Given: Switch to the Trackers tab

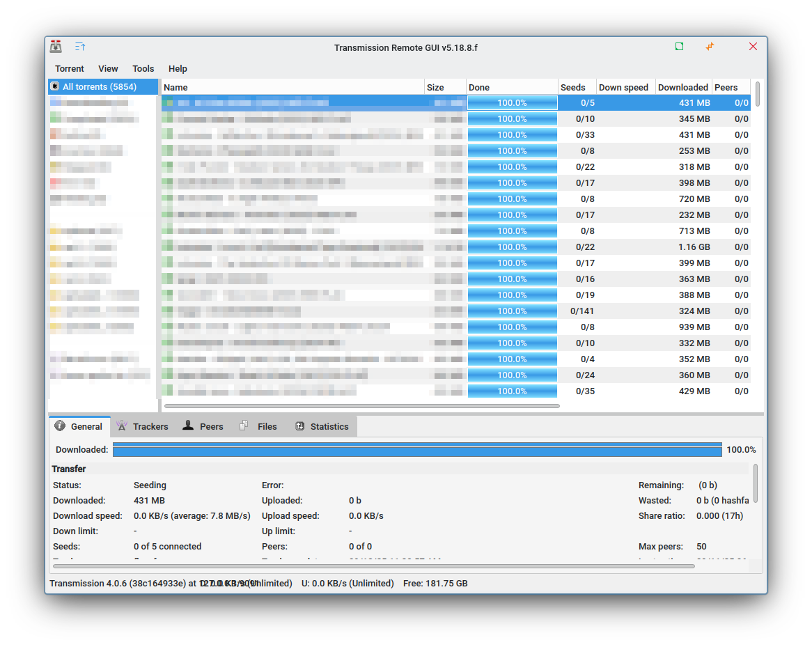Looking at the screenshot, I should 143,426.
